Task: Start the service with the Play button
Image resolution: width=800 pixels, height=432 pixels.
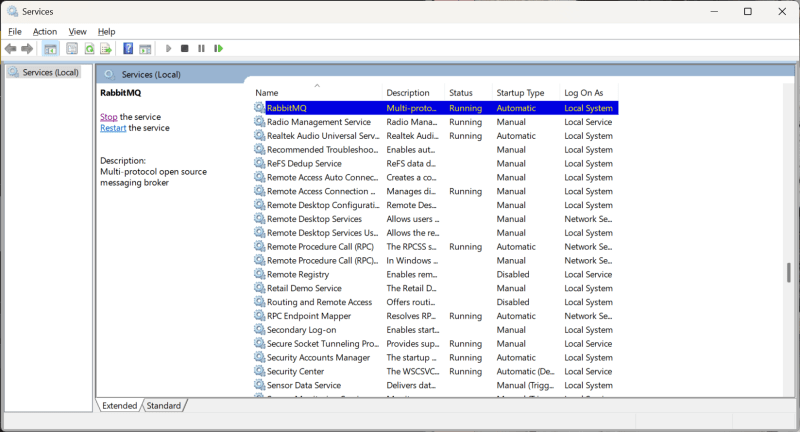Action: pyautogui.click(x=168, y=48)
